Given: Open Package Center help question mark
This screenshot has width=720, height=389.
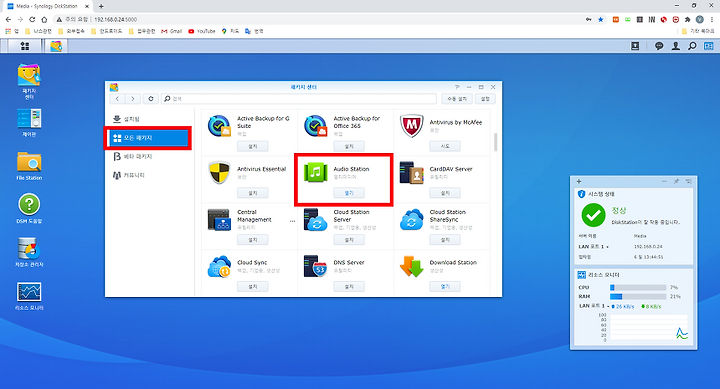Looking at the screenshot, I should [457, 87].
